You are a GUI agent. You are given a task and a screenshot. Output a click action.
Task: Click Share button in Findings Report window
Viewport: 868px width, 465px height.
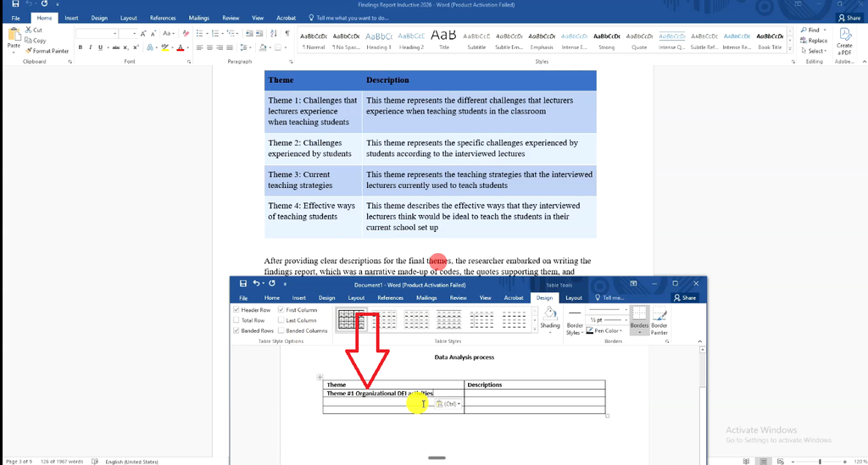pos(849,18)
